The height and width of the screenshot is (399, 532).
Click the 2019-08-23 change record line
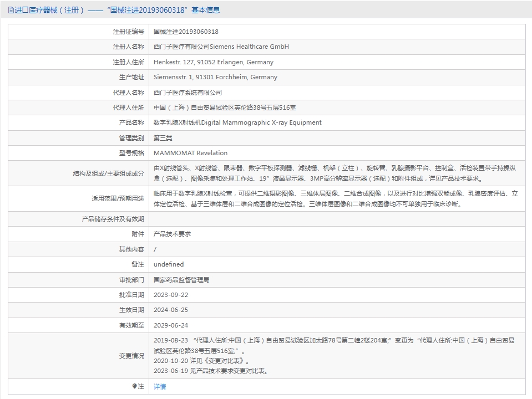click(x=334, y=345)
